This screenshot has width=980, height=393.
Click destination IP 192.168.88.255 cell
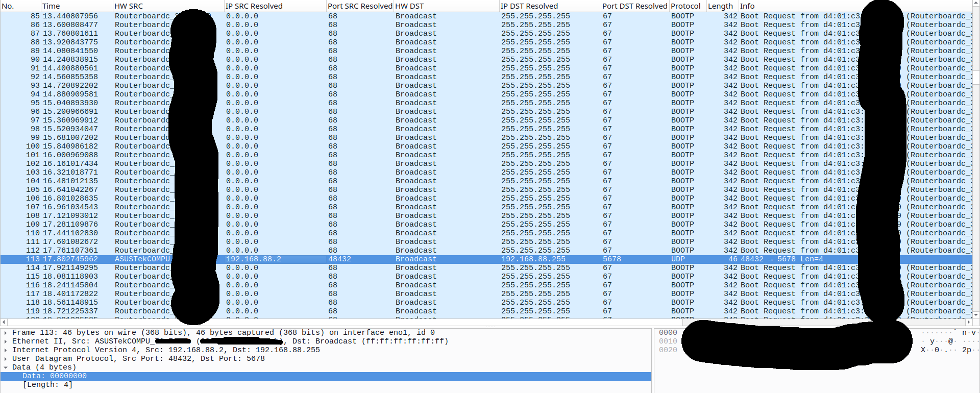(533, 259)
